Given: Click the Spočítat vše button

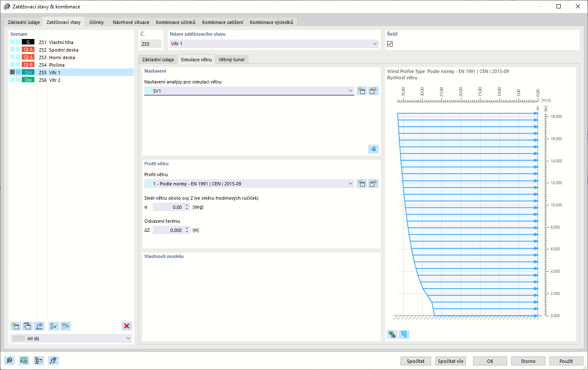Looking at the screenshot, I should (451, 361).
